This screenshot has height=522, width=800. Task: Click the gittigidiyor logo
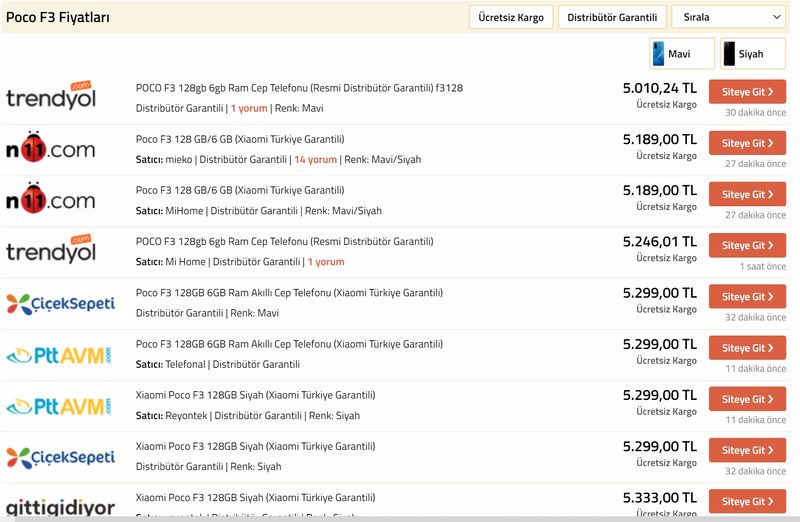coord(60,506)
